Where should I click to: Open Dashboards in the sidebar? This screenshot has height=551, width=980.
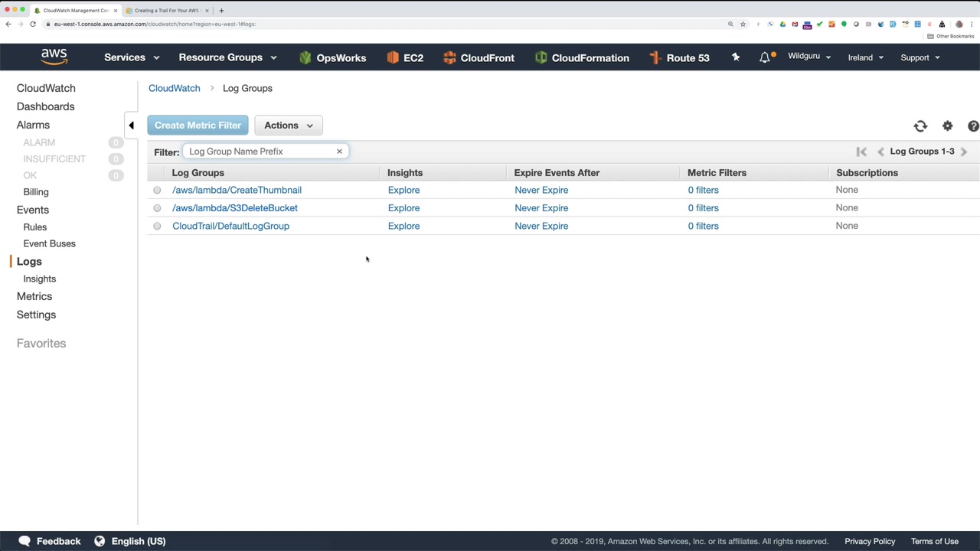tap(46, 106)
